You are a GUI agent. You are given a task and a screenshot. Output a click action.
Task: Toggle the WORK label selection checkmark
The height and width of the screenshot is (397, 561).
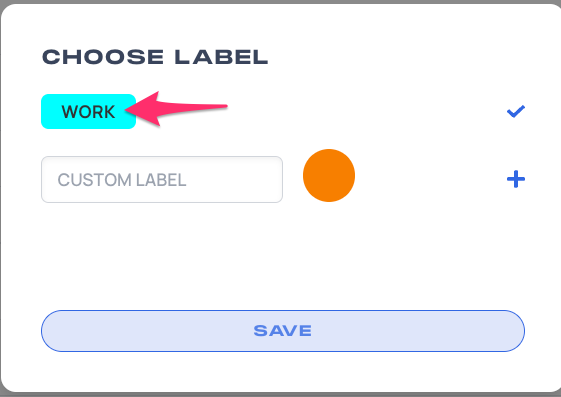click(516, 111)
